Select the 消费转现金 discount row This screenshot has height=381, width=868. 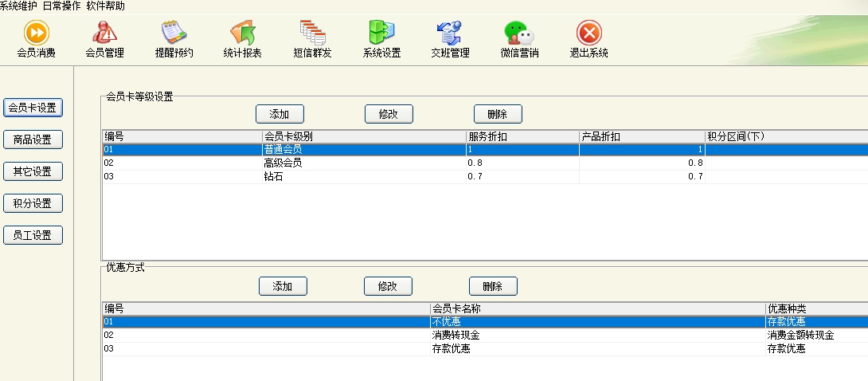(x=456, y=336)
